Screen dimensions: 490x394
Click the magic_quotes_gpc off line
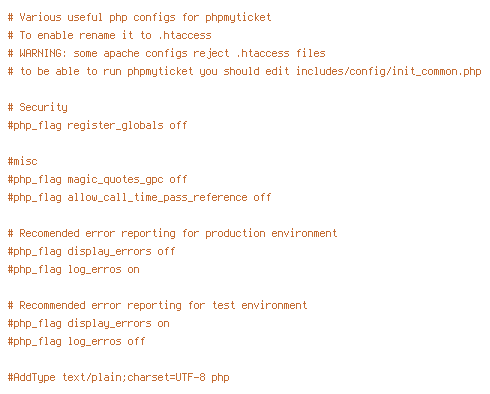click(x=97, y=179)
